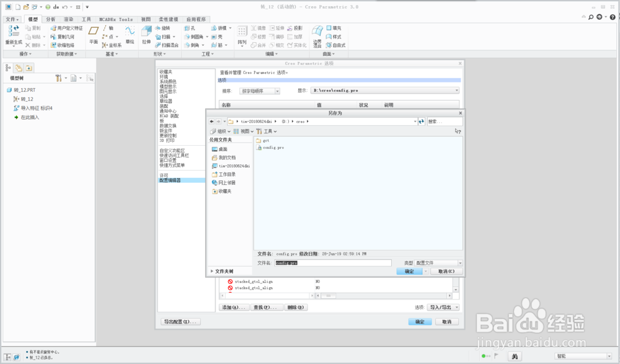Click refresh icon beside the path bar
The height and width of the screenshot is (364, 620).
tap(422, 122)
